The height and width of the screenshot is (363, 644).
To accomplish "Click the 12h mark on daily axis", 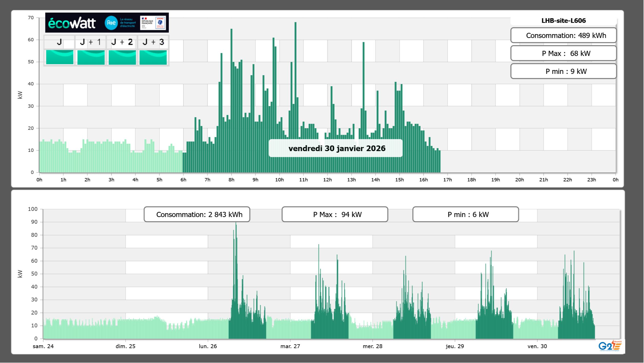I will (327, 180).
